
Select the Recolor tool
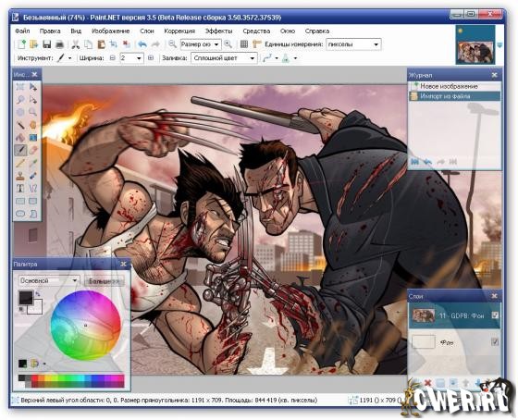coord(33,176)
